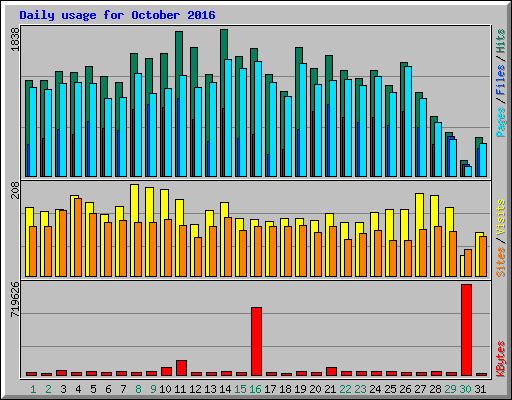Click day label 13 on the x-axis
This screenshot has height=400, width=512.
(x=210, y=389)
